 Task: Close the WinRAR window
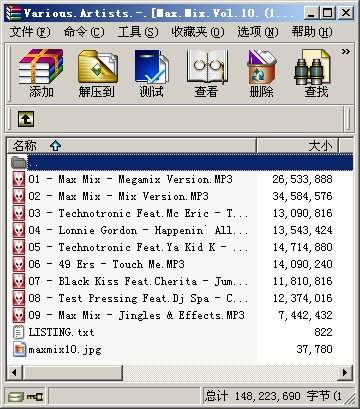pyautogui.click(x=346, y=13)
